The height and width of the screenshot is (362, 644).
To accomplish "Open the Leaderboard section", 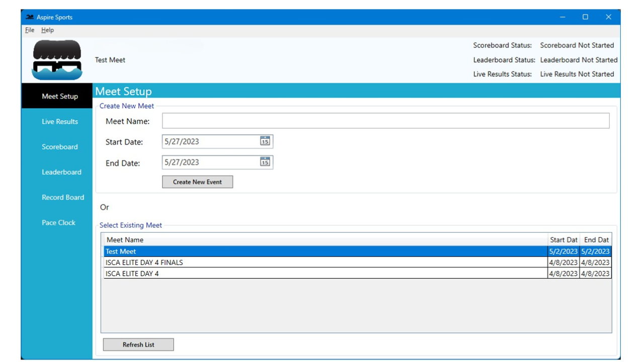I will 61,172.
